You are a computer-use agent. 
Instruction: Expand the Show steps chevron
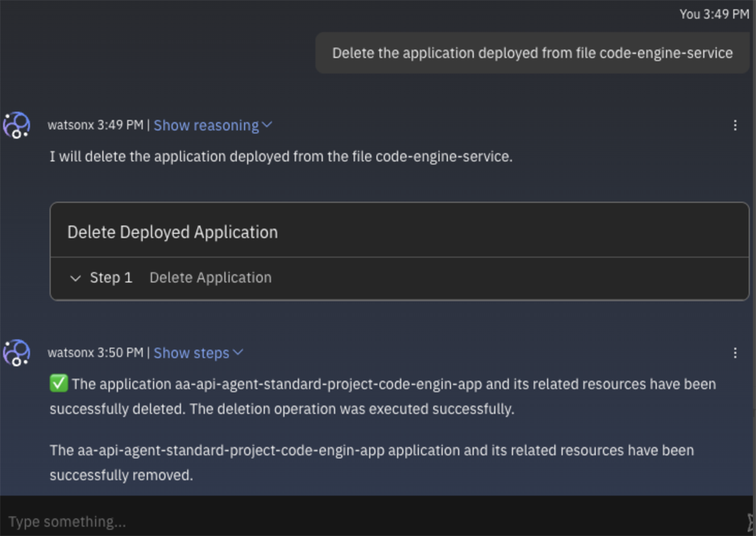point(238,353)
